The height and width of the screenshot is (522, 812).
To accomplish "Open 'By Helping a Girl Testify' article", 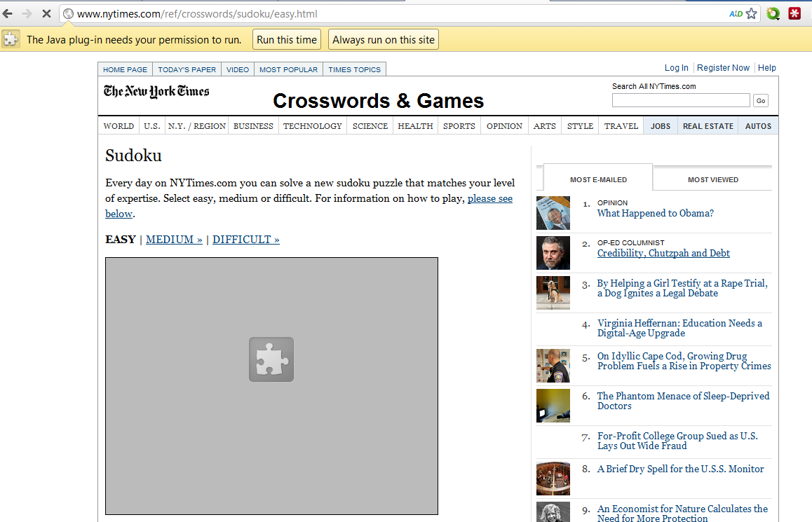I will 682,288.
